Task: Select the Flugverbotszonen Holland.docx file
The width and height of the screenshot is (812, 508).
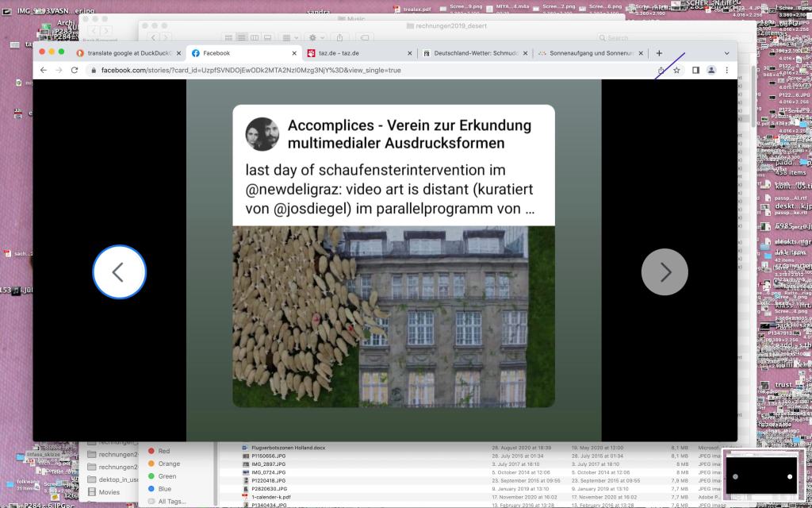Action: point(288,448)
